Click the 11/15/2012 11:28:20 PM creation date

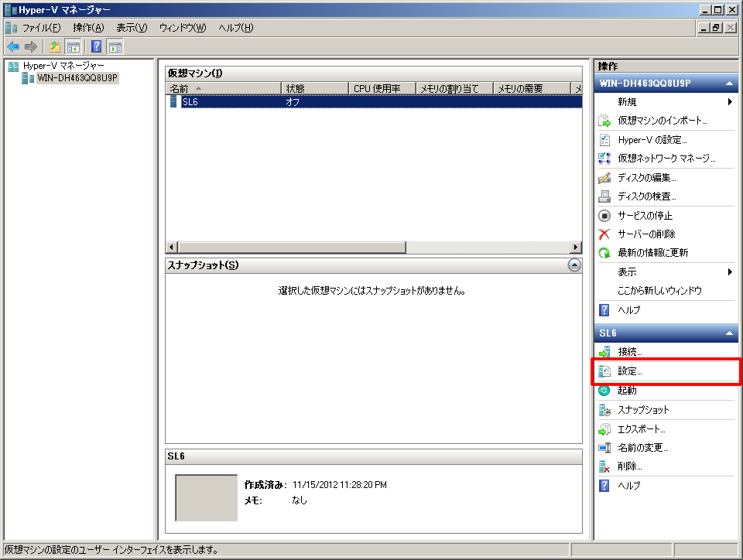click(339, 485)
